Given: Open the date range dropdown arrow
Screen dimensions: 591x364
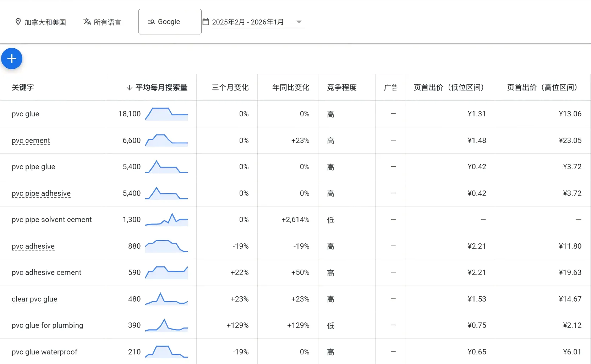Looking at the screenshot, I should [x=299, y=22].
